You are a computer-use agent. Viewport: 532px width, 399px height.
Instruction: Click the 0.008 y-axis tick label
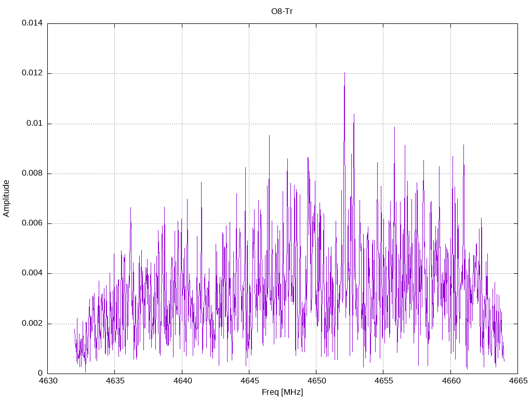click(x=32, y=174)
